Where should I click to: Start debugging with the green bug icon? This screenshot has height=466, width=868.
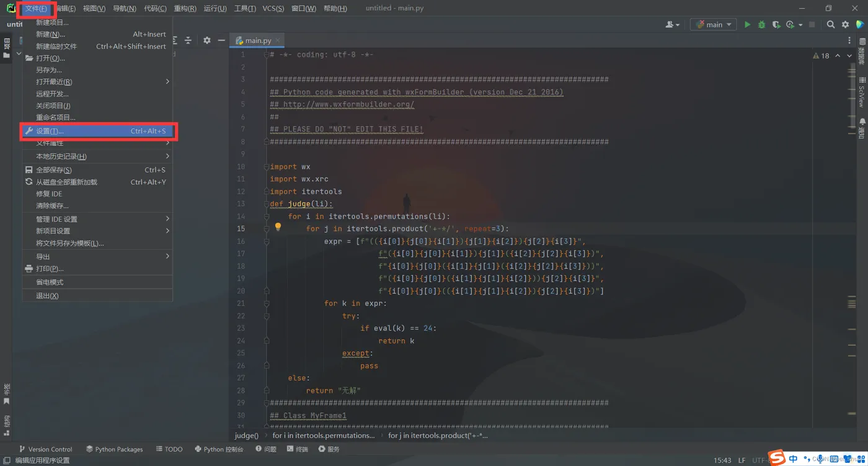tap(762, 25)
